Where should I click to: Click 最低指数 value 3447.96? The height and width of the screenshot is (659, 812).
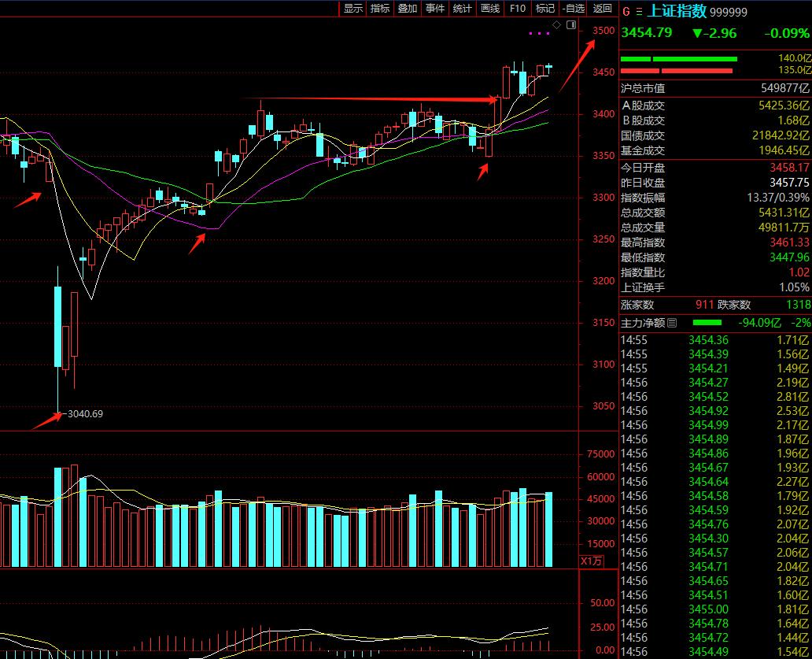click(x=789, y=258)
